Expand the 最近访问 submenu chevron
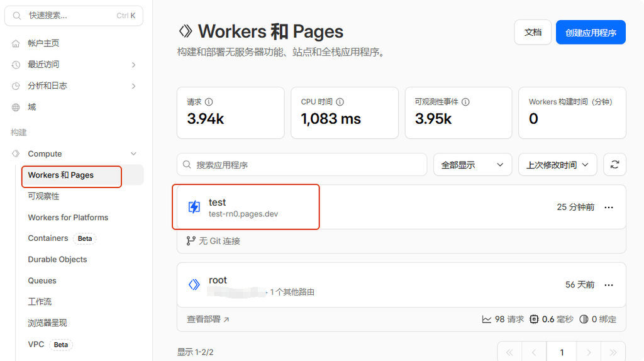Viewport: 644px width, 361px height. [x=133, y=65]
